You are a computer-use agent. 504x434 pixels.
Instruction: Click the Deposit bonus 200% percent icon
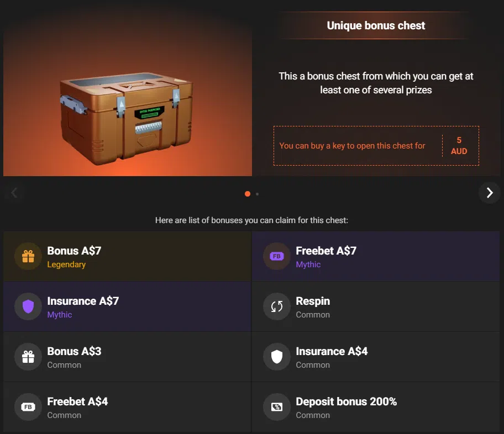coord(277,407)
